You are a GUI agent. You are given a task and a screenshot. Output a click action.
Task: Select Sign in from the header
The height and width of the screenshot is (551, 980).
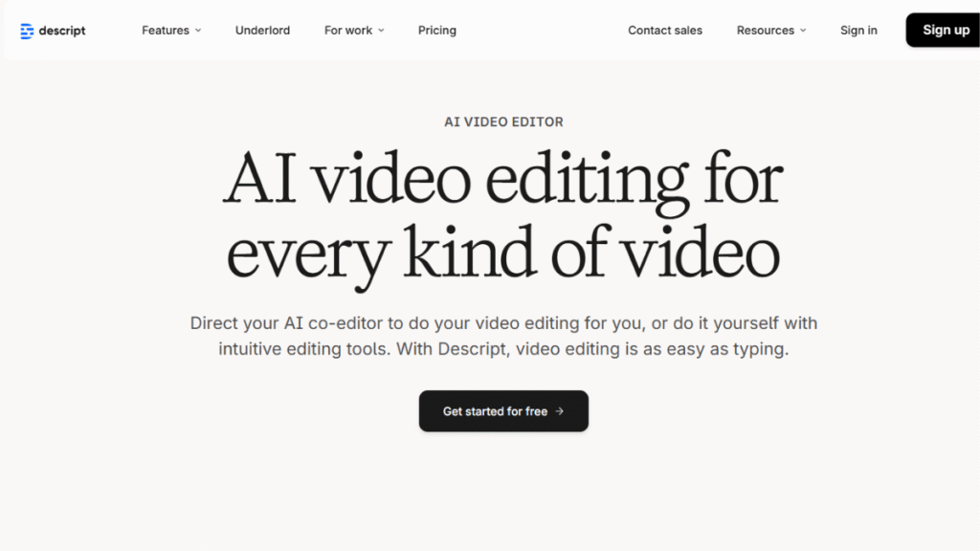(x=858, y=31)
